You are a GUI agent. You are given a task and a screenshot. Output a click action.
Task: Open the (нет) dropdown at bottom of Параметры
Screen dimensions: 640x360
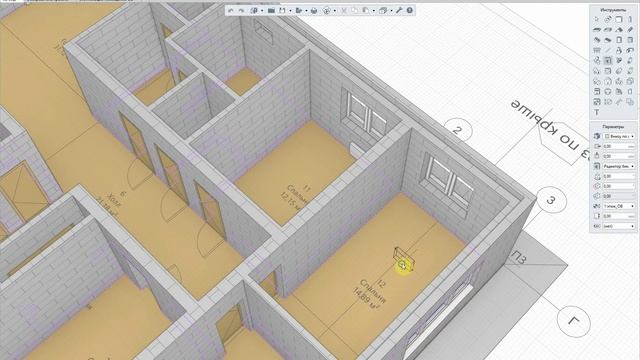pos(619,226)
